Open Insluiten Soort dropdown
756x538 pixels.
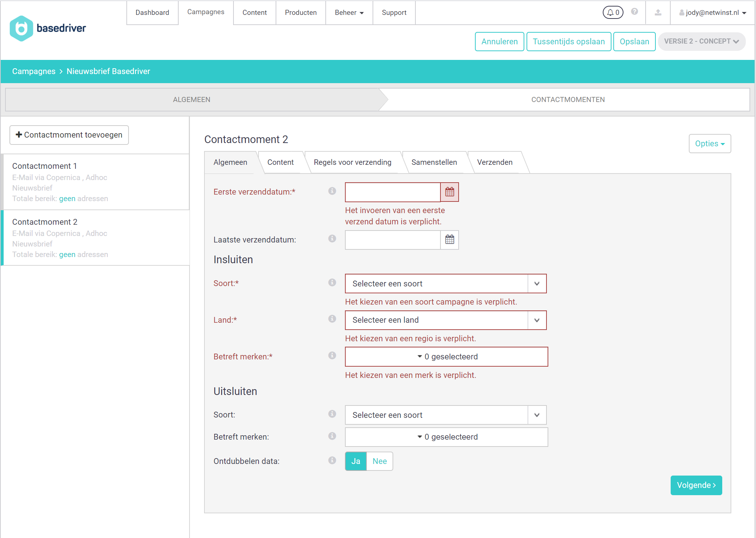[x=446, y=284]
